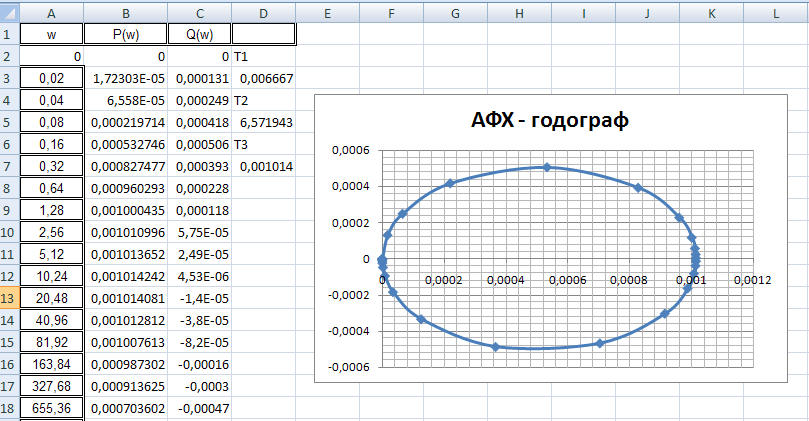Click horizontal axis label 0,0012
The width and height of the screenshot is (809, 421).
coord(752,280)
